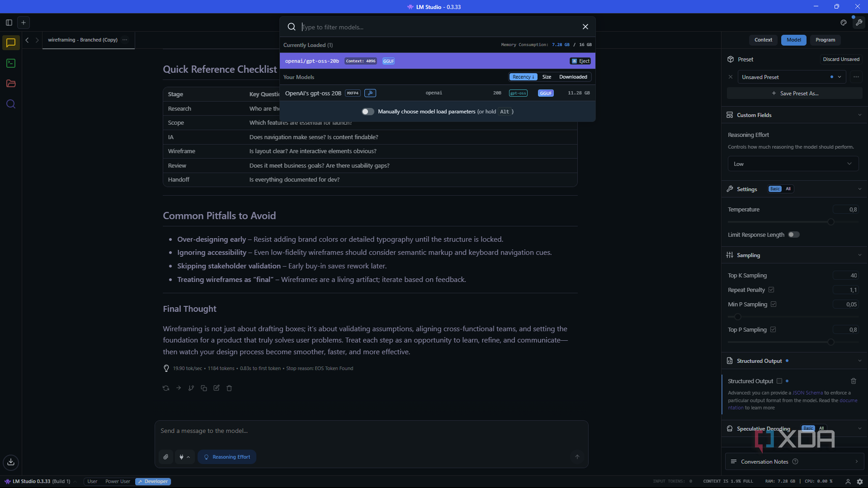Uncheck the Min P Sampling checkbox
Image resolution: width=868 pixels, height=488 pixels.
[x=773, y=304]
